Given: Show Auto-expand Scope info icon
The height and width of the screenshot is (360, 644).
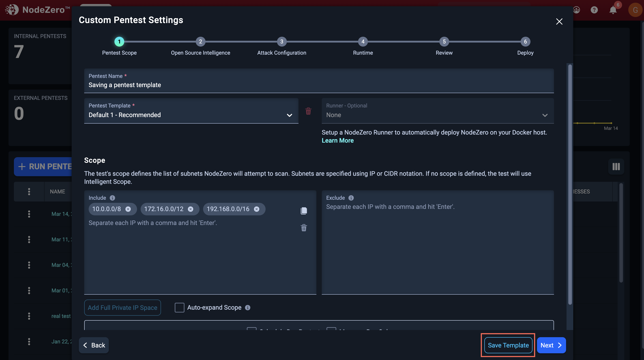Looking at the screenshot, I should (x=247, y=308).
